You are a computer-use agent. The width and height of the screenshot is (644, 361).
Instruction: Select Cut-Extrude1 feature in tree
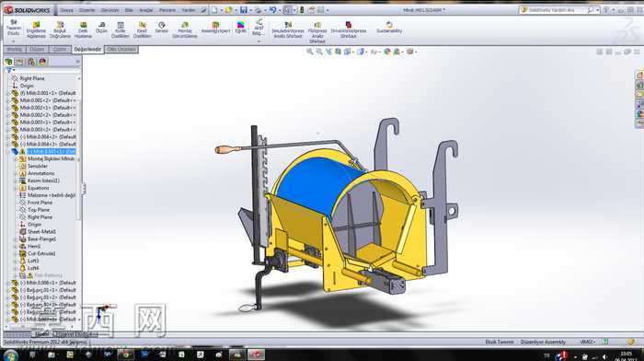pyautogui.click(x=41, y=253)
